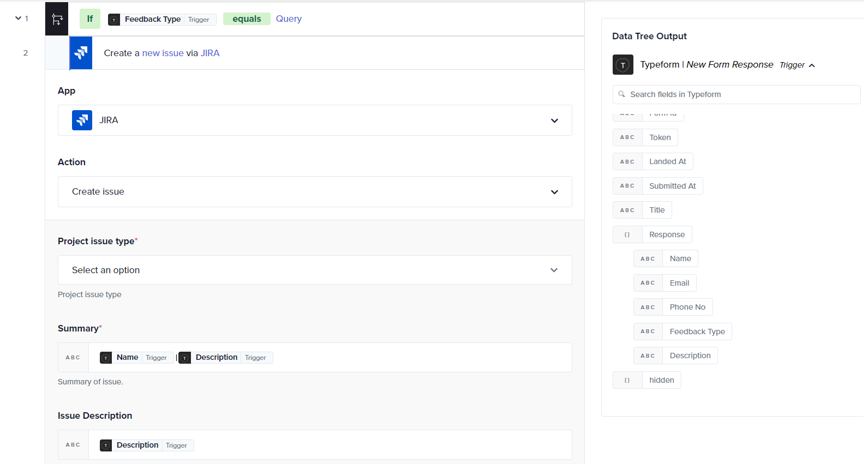Click the ABC type badge in Issue Description field
Image resolution: width=868 pixels, height=464 pixels.
[x=73, y=445]
